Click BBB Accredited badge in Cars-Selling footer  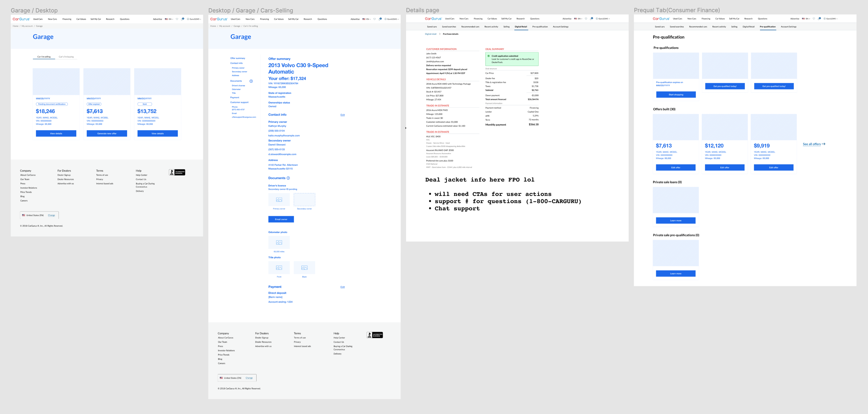375,335
